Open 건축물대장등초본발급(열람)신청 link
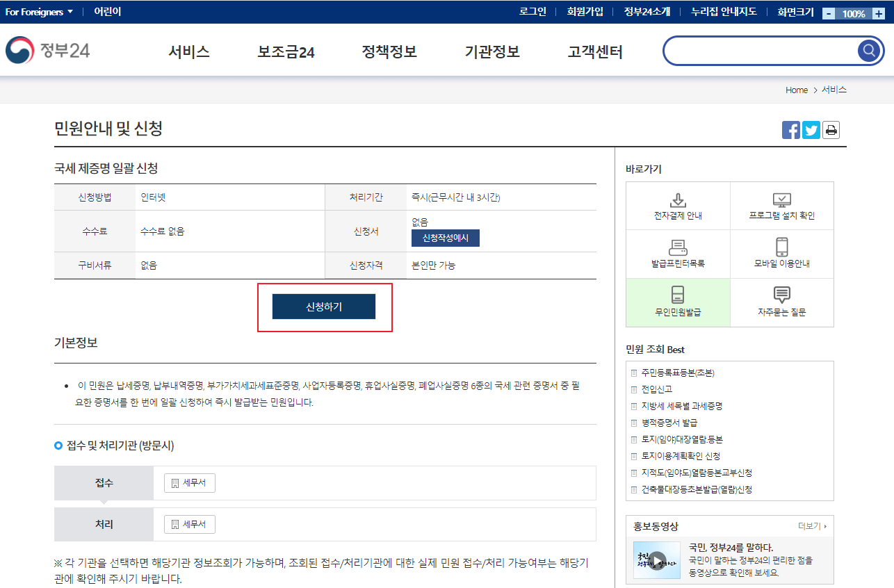This screenshot has height=588, width=894. coord(697,489)
